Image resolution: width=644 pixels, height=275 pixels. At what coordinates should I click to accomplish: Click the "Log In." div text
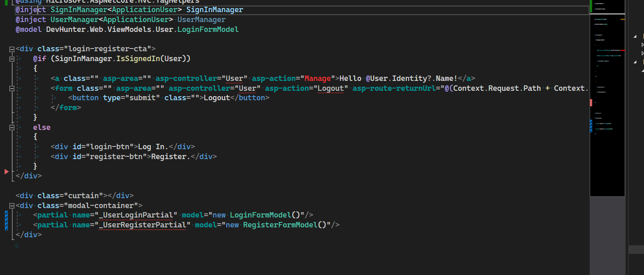[x=153, y=147]
